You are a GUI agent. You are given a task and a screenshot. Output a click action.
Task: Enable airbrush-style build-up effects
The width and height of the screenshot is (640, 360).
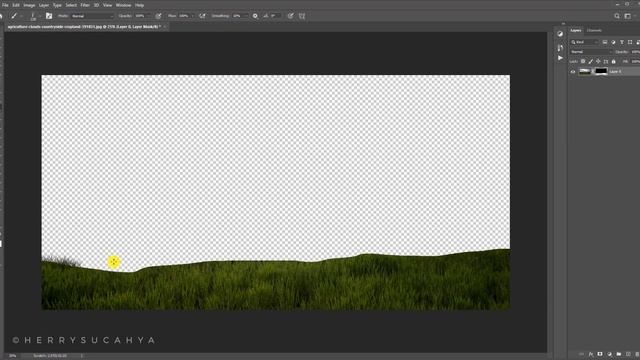click(x=202, y=16)
